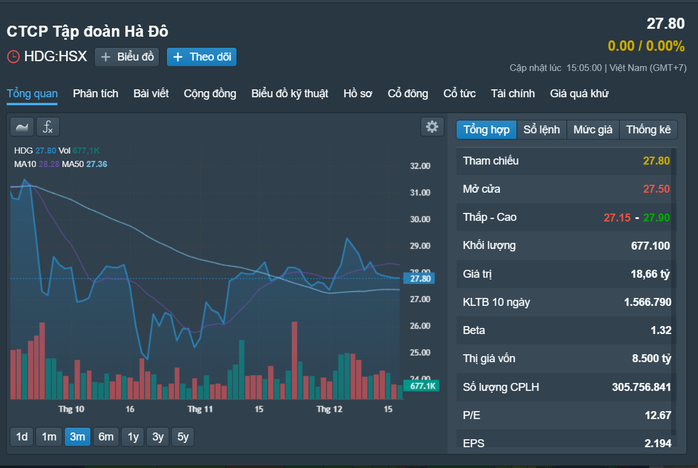Open the Giá quá khứ tab
This screenshot has width=698, height=468.
(579, 94)
